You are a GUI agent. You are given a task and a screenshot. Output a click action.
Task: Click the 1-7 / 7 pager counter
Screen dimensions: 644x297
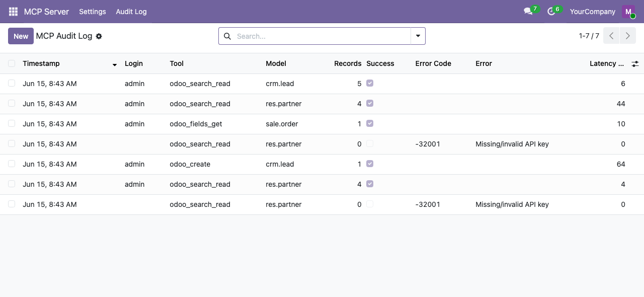(x=589, y=36)
